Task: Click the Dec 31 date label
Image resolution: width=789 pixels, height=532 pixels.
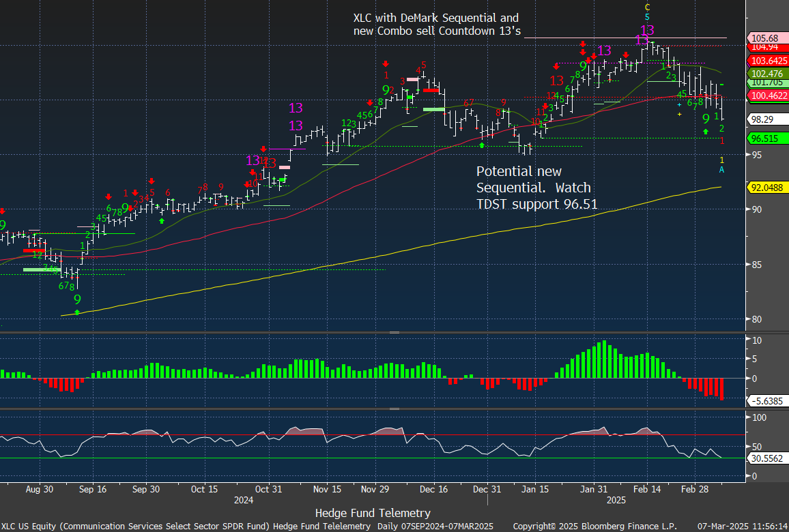Action: [x=487, y=489]
